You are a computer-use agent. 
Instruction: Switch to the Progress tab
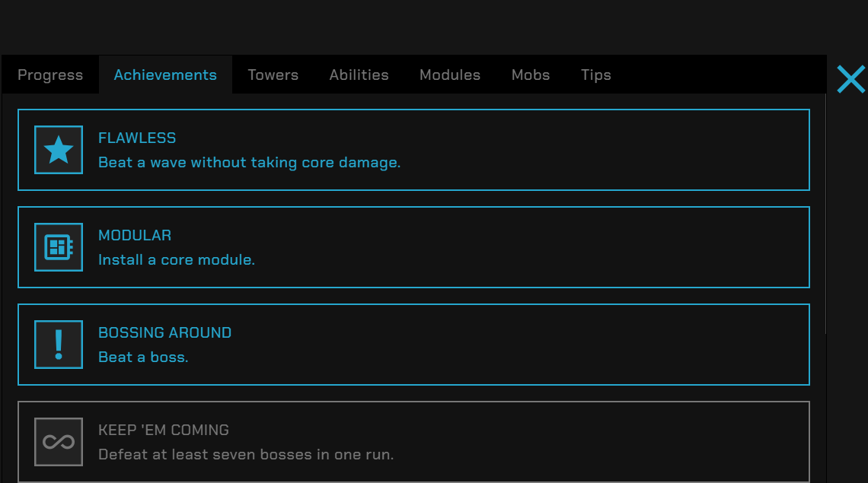click(50, 75)
